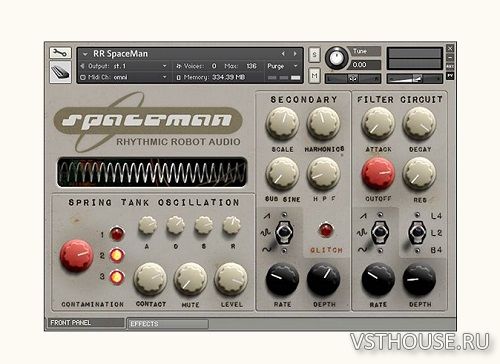Screen dimensions: 500x364
Task: Click the PV button in the header
Action: [450, 76]
